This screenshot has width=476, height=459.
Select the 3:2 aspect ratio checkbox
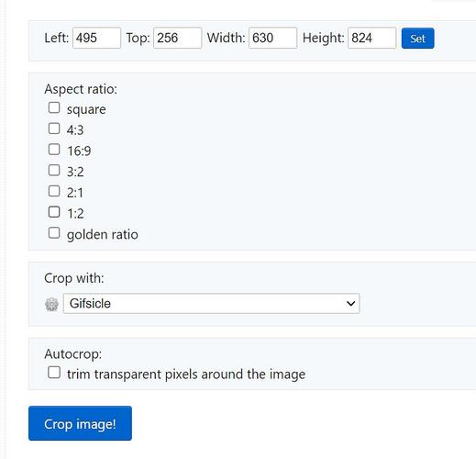(54, 170)
